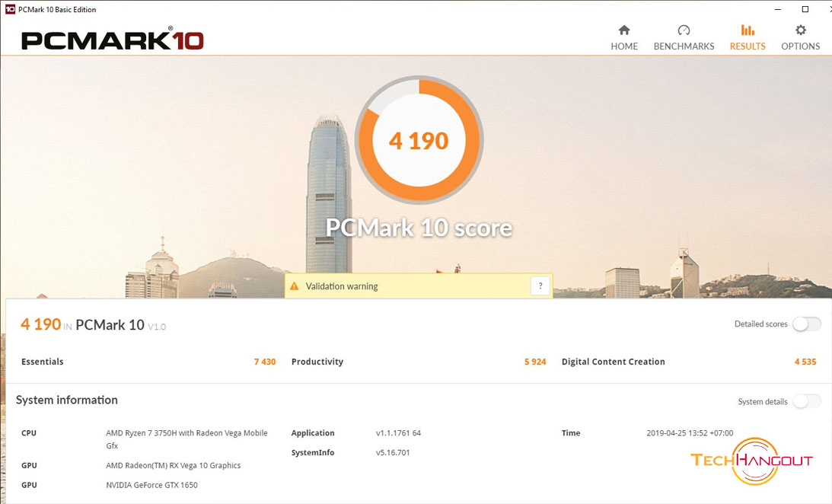832x504 pixels.
Task: Click the AMD Radeon RX Vega 10 Graphics text
Action: pos(173,465)
